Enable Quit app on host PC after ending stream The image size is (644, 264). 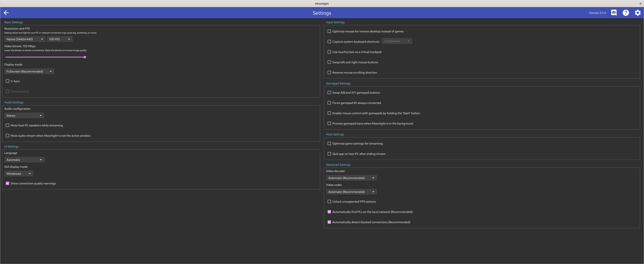329,154
